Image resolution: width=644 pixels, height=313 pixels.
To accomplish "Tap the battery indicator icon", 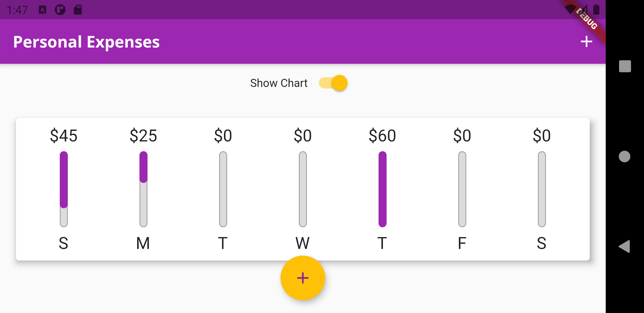I will coord(596,9).
